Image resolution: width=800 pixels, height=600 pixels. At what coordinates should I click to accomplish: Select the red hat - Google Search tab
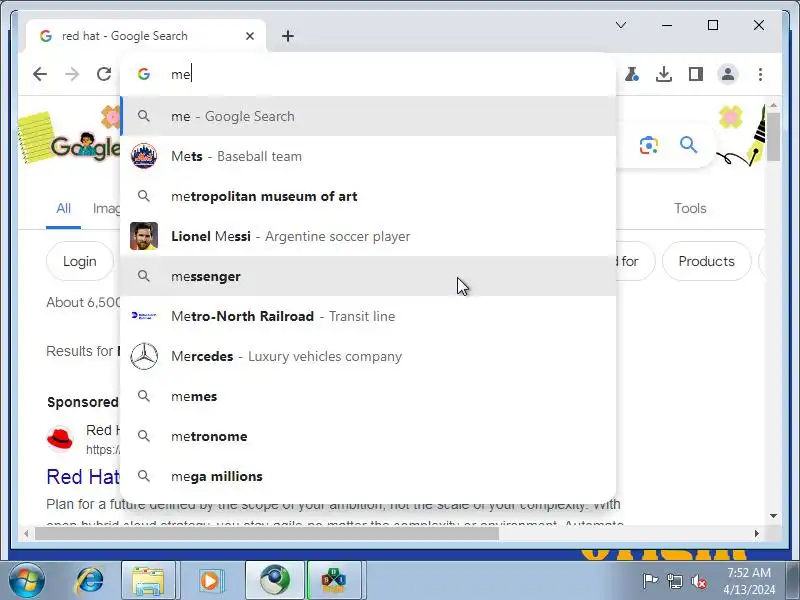point(146,36)
